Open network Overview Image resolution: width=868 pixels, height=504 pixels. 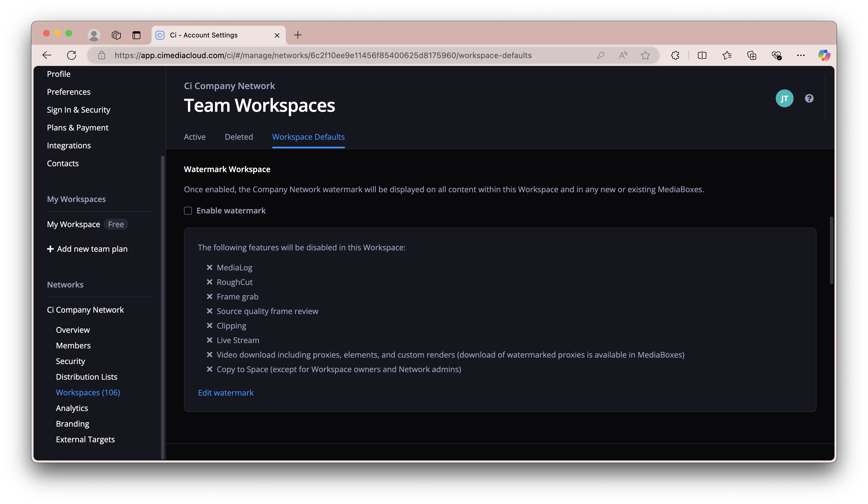point(73,330)
